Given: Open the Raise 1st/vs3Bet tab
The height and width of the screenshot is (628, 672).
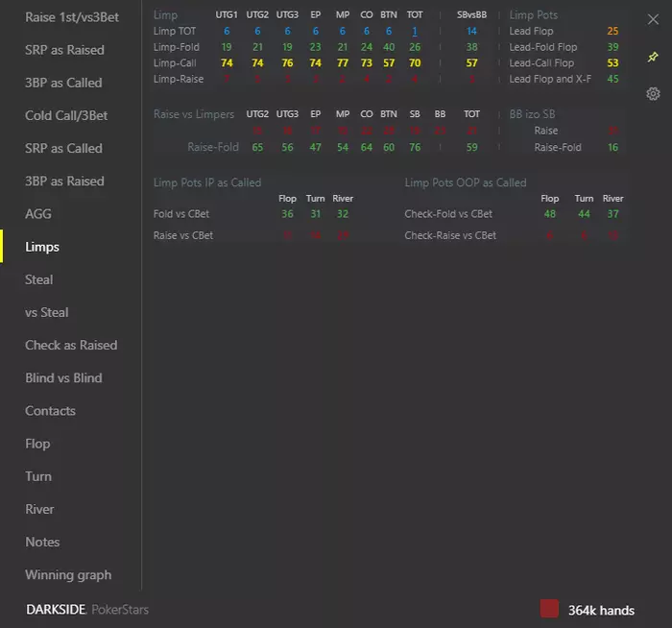Looking at the screenshot, I should pos(72,17).
